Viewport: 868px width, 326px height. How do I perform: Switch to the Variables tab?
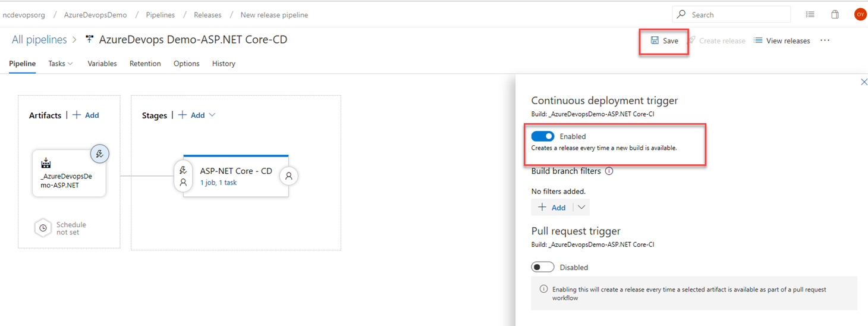(x=102, y=64)
